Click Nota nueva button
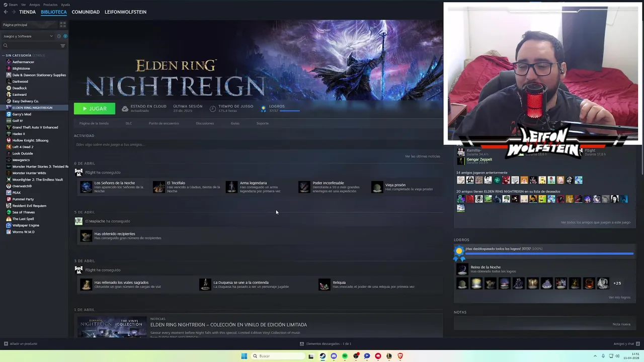 point(621,324)
